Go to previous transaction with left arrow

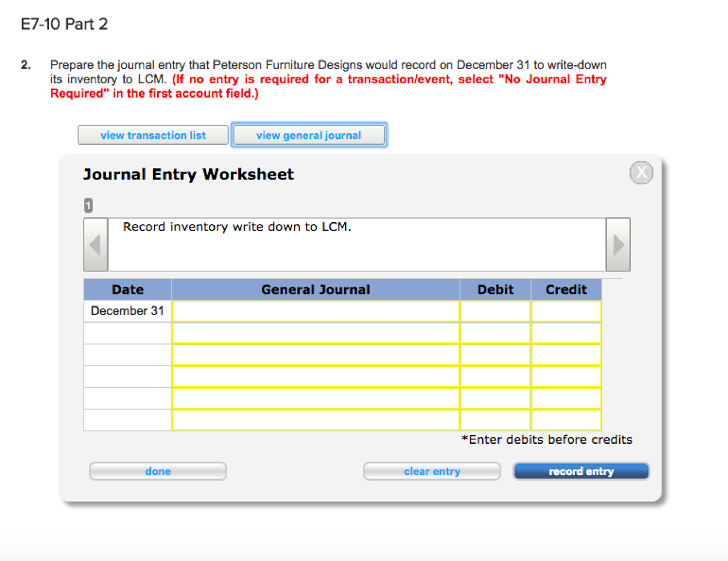(95, 245)
